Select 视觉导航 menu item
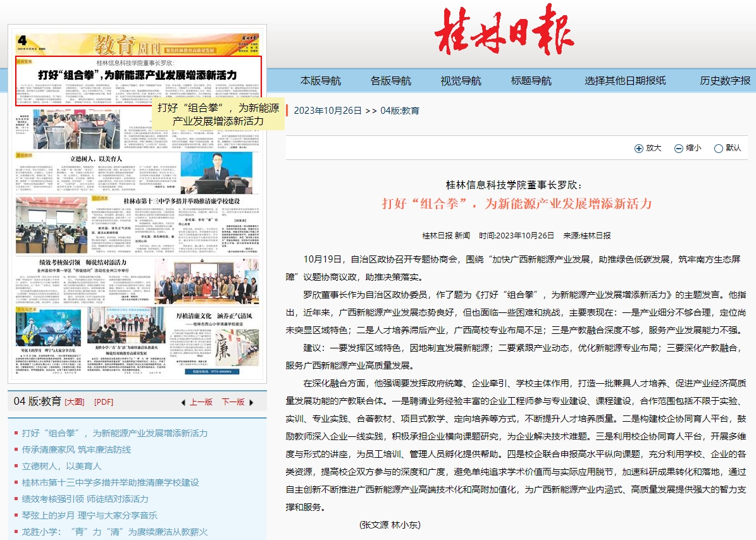The image size is (756, 540). [x=461, y=80]
